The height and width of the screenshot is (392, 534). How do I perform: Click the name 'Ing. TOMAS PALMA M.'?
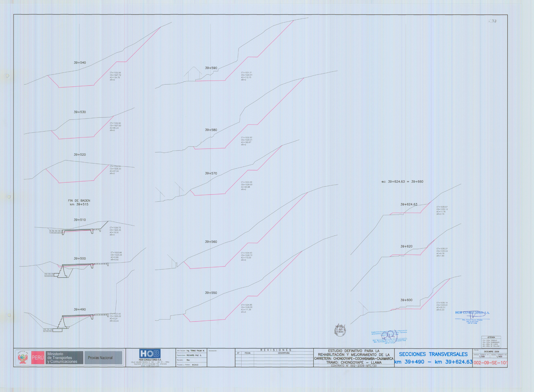[x=195, y=351]
